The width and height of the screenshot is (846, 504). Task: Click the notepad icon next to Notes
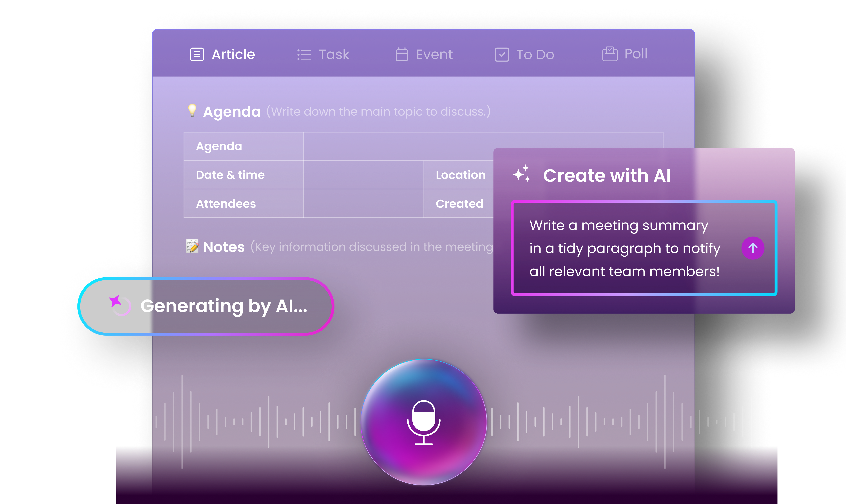click(x=192, y=246)
